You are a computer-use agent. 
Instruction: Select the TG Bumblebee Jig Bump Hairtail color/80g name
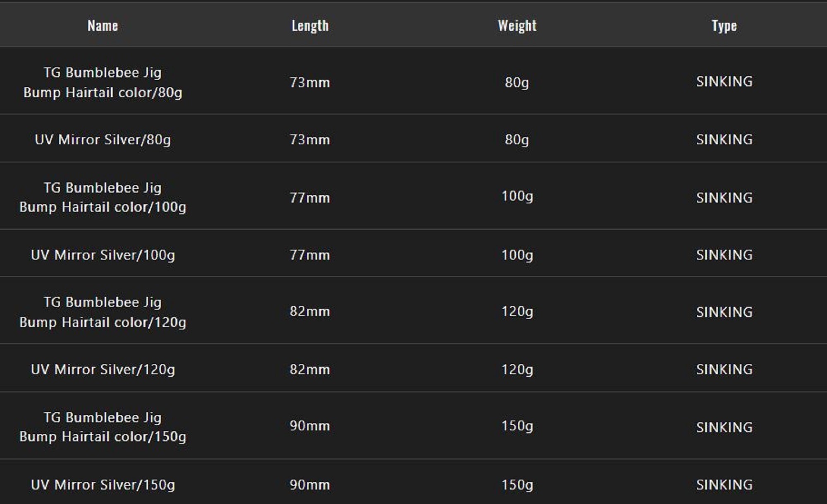(103, 82)
